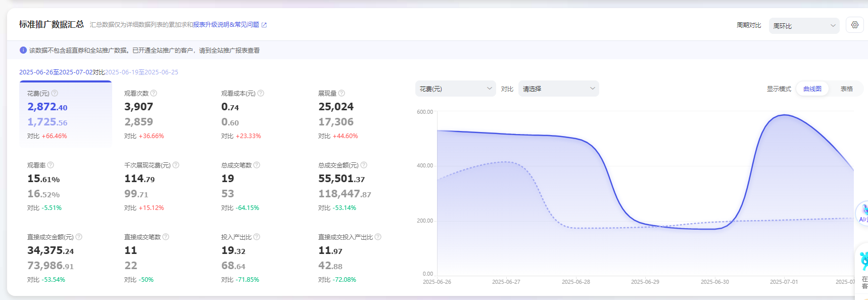The width and height of the screenshot is (868, 300).
Task: Switch display mode to 曲线图
Action: point(812,89)
